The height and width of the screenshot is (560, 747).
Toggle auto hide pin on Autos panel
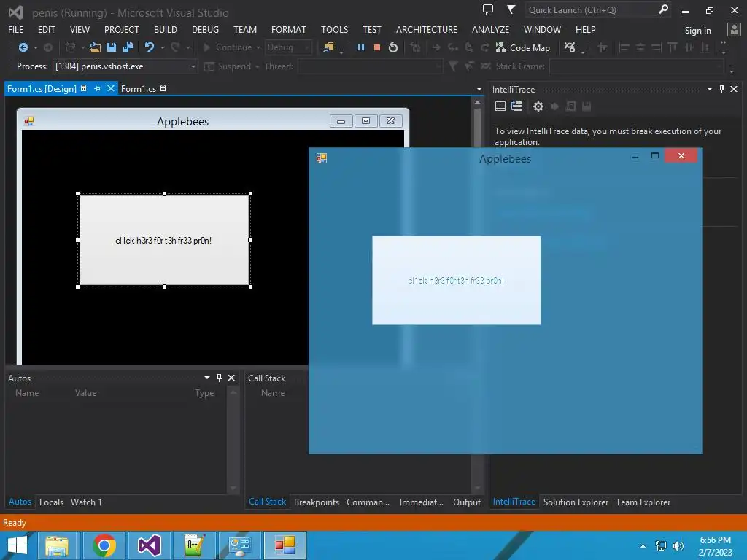click(x=219, y=378)
